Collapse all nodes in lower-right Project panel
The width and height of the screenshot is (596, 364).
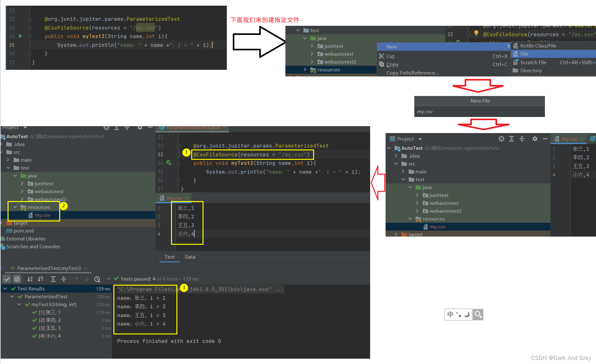[522, 139]
